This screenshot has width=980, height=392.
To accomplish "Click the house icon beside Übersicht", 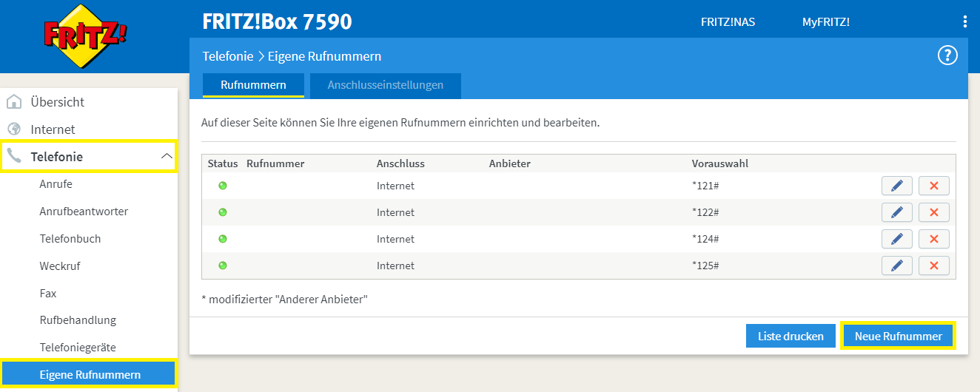I will pyautogui.click(x=13, y=102).
